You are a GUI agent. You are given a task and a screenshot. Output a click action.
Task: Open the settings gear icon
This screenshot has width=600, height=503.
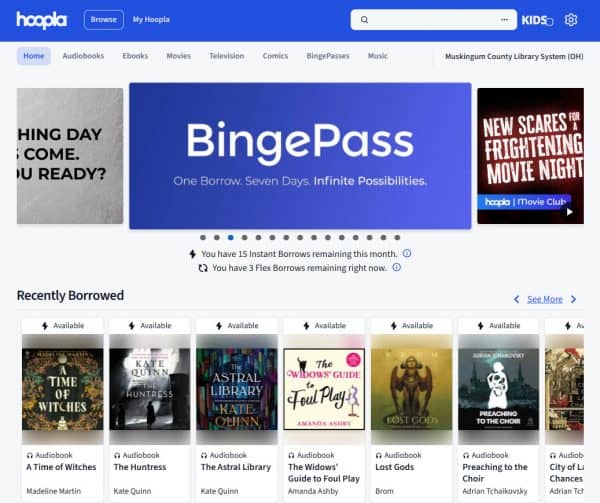point(571,20)
